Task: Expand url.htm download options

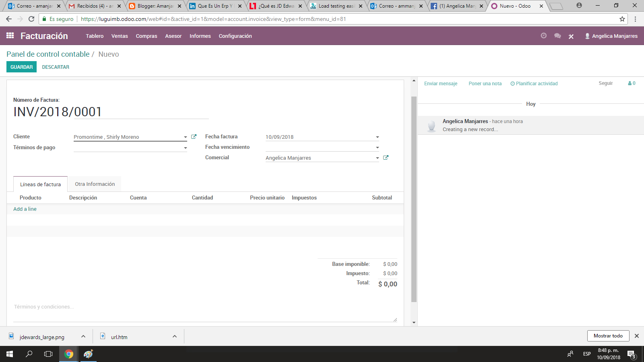Action: coord(175,336)
